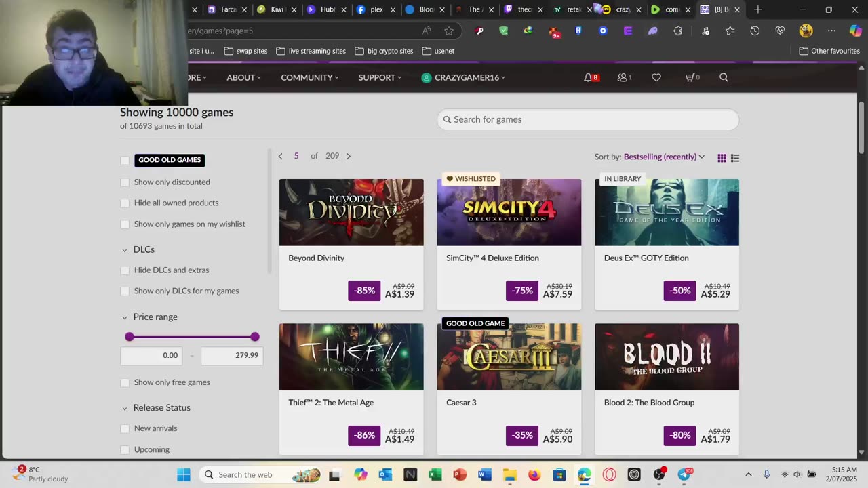Screen dimensions: 868x488
Task: Open File Explorer from the taskbar
Action: [509, 474]
